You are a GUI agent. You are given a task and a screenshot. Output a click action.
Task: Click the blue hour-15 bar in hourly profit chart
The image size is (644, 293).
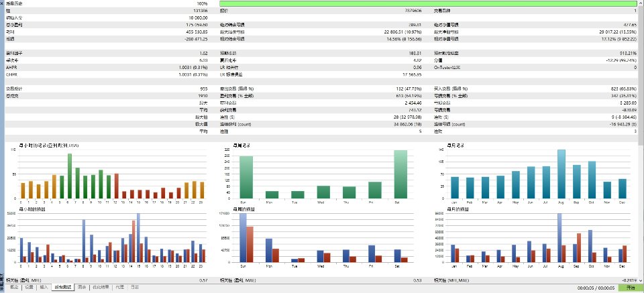tap(138, 238)
